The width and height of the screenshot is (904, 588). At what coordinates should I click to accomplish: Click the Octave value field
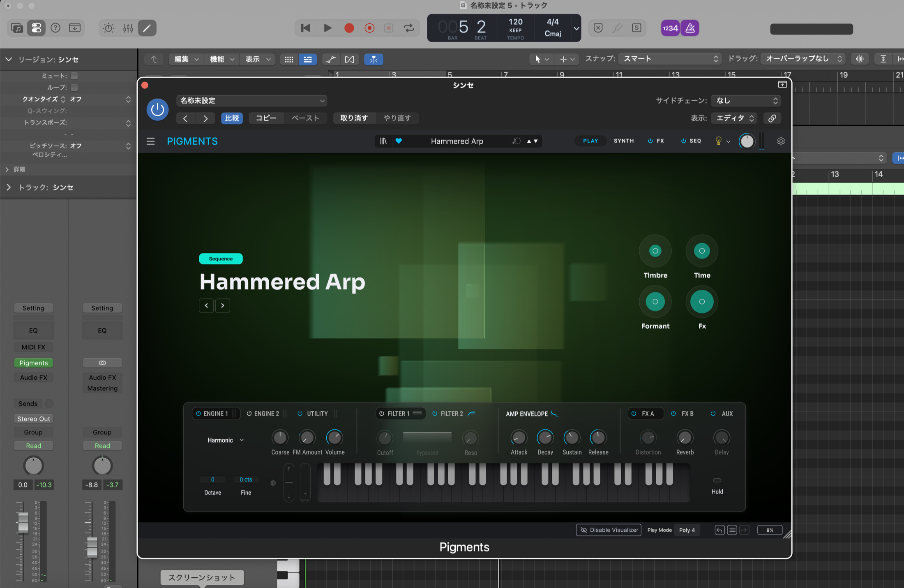(x=212, y=480)
